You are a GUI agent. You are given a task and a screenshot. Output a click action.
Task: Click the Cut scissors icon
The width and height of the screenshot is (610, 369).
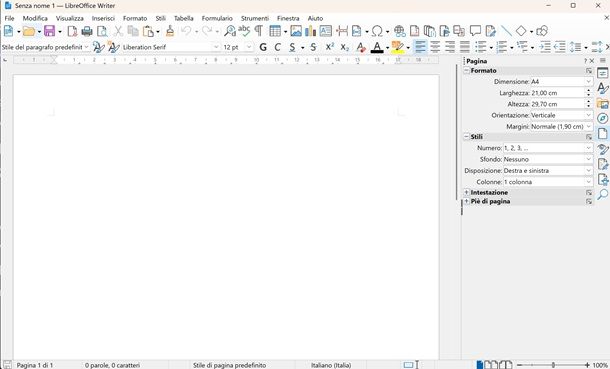click(118, 31)
